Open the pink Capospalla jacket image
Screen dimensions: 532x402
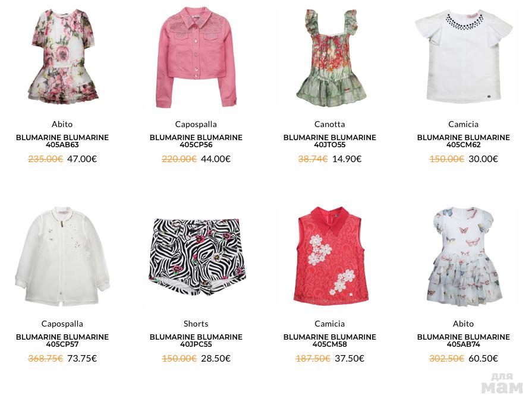point(196,57)
